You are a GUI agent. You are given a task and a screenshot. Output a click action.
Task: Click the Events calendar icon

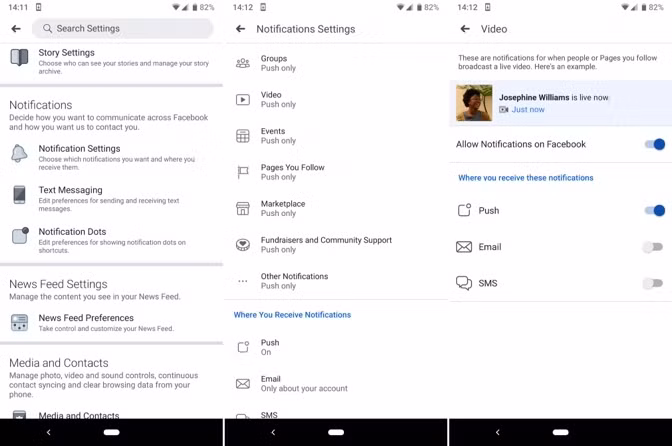(x=243, y=136)
